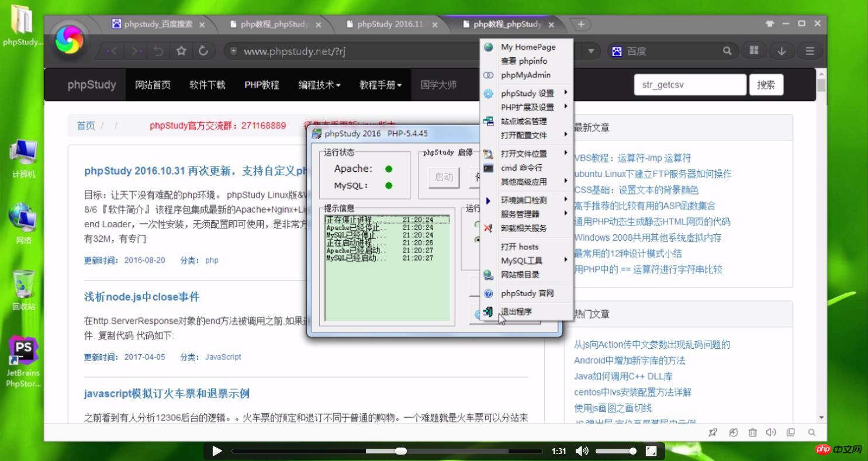Open link VBS教程：运算符-Imp 运算符
Screen dimensions: 868x461
(x=632, y=158)
